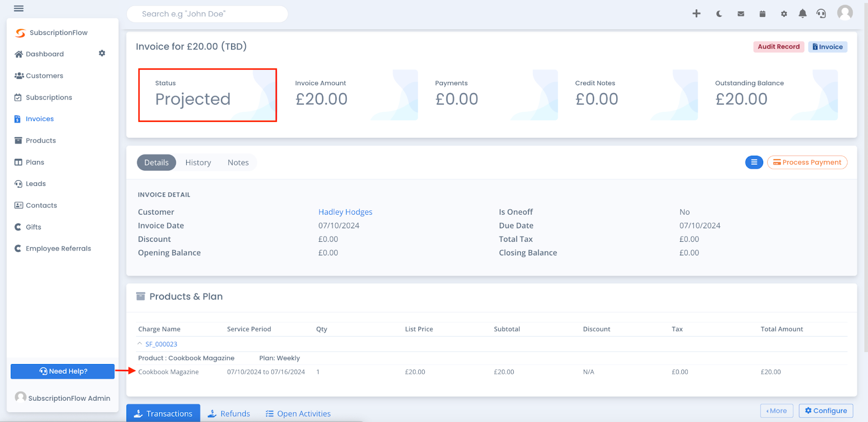Image resolution: width=868 pixels, height=422 pixels.
Task: Open SF_000023 subscription link
Action: click(x=161, y=344)
